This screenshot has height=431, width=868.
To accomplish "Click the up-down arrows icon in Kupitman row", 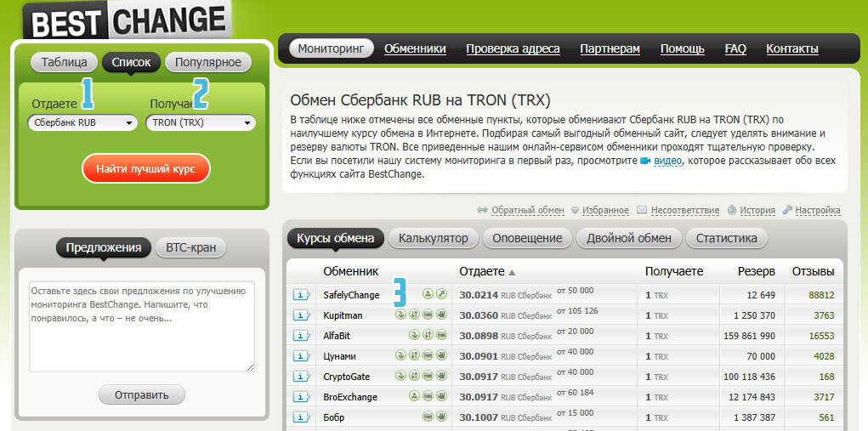I will click(x=414, y=315).
